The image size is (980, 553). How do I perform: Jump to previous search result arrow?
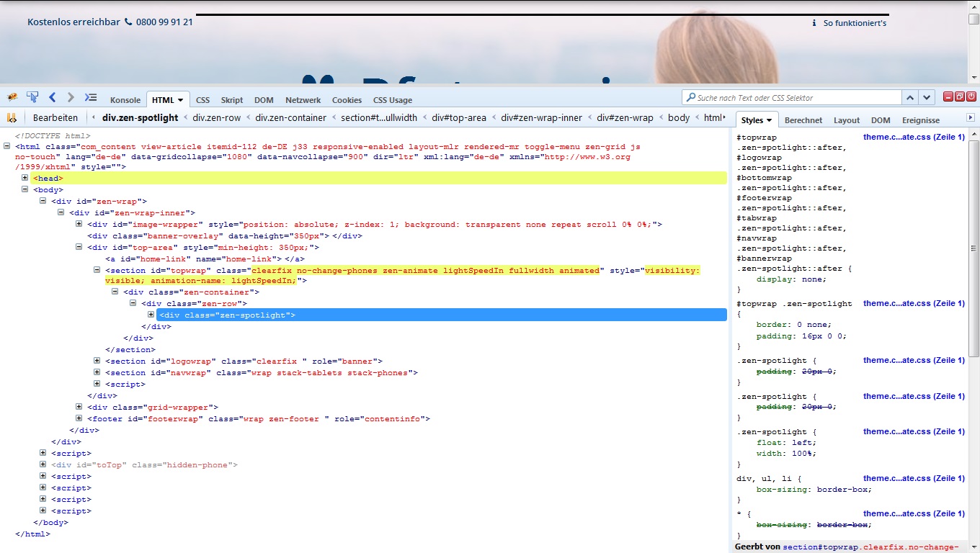coord(910,97)
